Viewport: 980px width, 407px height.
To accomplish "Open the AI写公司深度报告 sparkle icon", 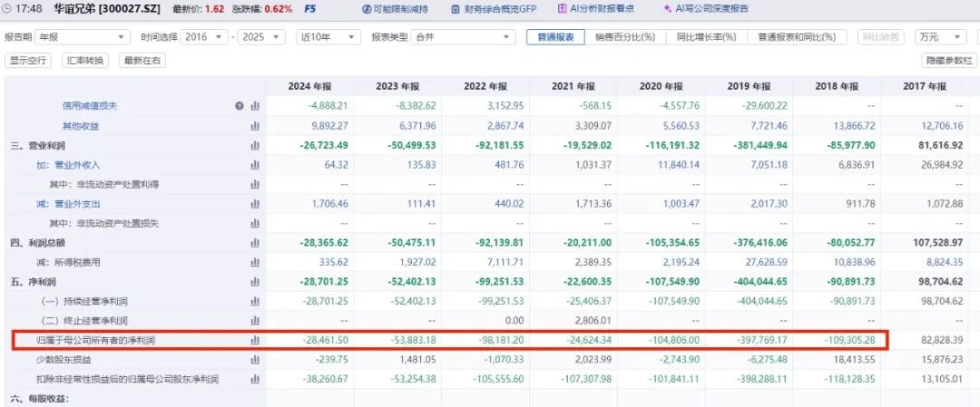I will pos(666,9).
